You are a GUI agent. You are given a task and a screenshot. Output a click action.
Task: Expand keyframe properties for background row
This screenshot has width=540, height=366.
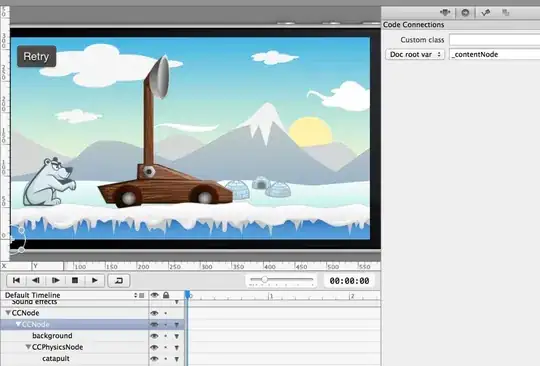click(177, 336)
